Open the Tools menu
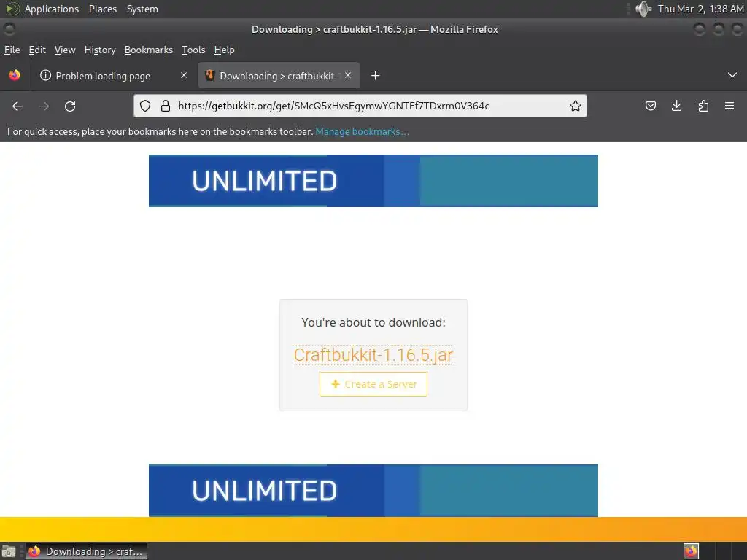 [193, 50]
